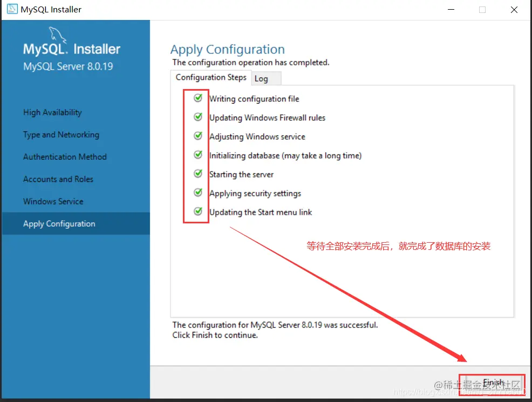Minimize the MySQL Installer window
The height and width of the screenshot is (402, 532).
click(451, 10)
